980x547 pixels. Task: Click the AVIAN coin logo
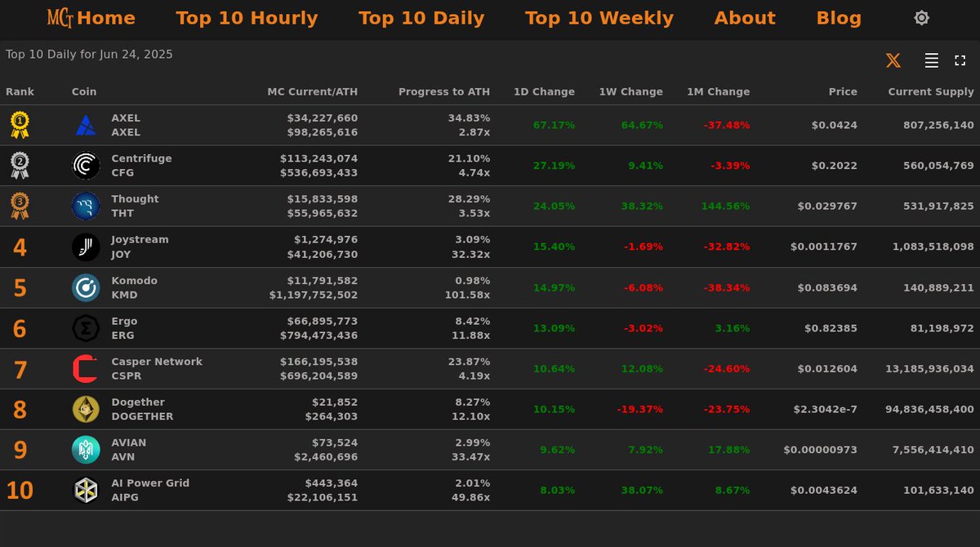[x=86, y=450]
